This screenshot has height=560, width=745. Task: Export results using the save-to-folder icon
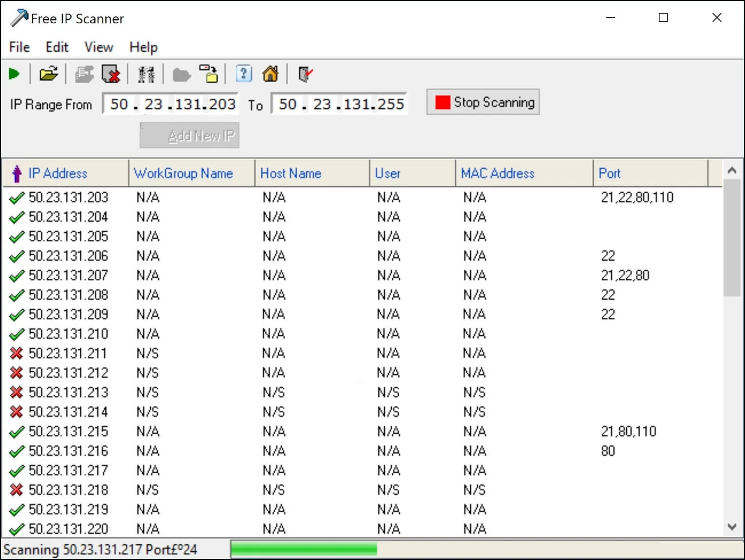210,74
